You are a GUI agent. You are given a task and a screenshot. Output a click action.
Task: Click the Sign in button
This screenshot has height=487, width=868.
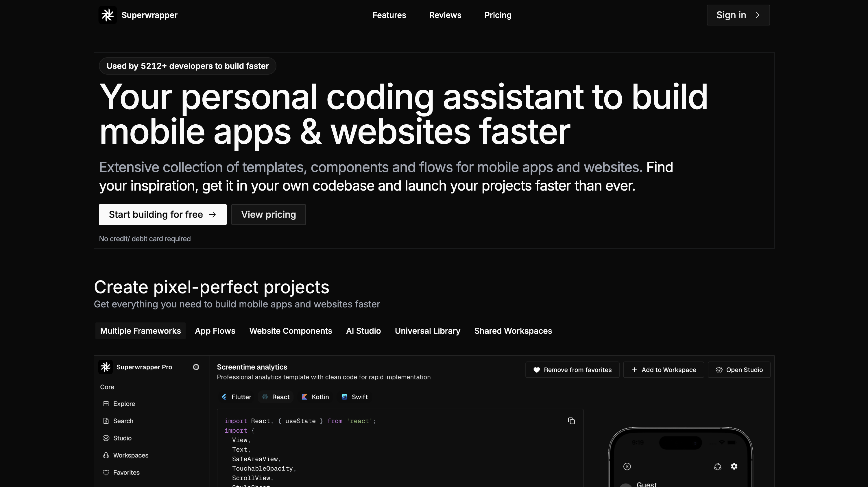pyautogui.click(x=738, y=15)
